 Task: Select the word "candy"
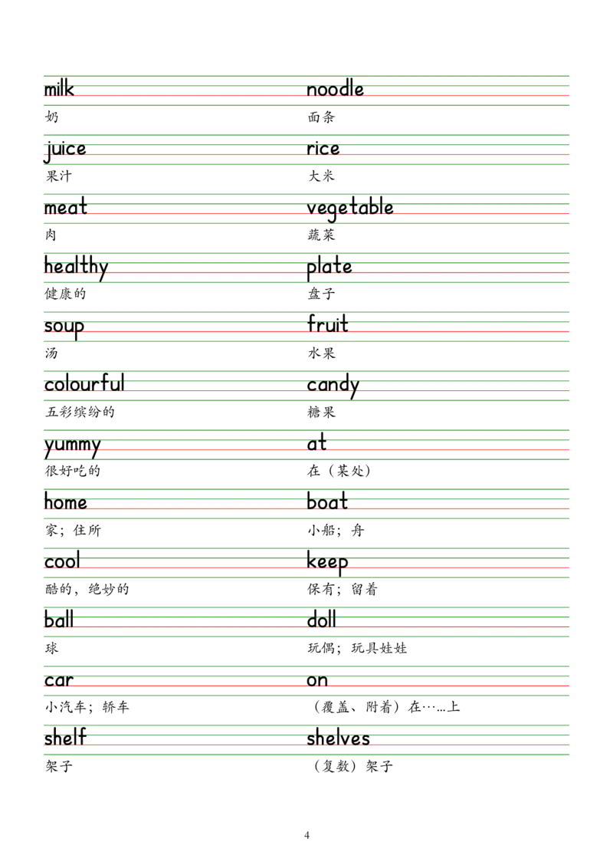(x=333, y=385)
